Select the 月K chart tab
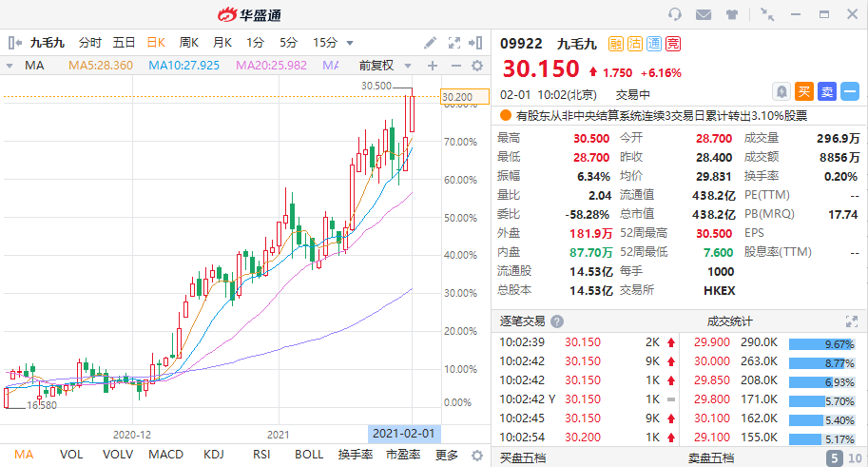 coord(222,43)
